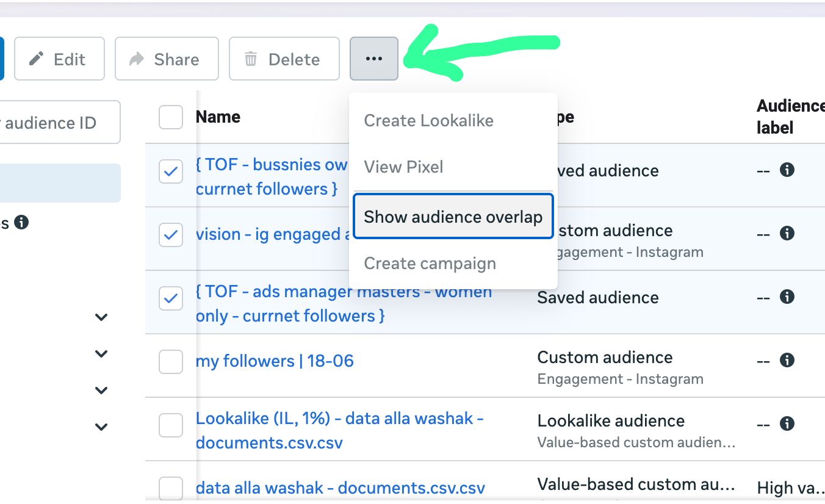Click the info icon in left sidebar

(21, 223)
